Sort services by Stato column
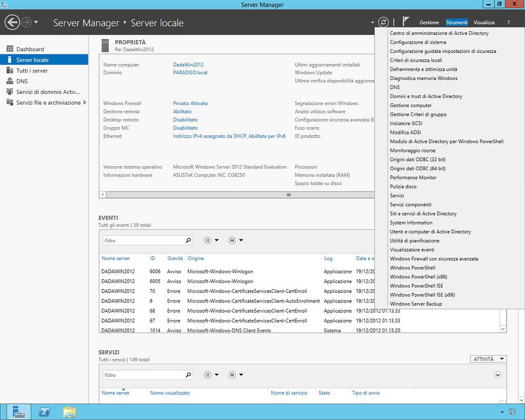Screen dimensions: 525x420 (324, 393)
